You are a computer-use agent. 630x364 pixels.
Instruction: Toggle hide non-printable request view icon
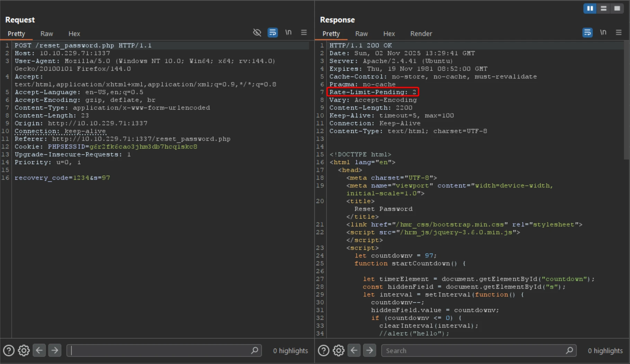pyautogui.click(x=257, y=33)
